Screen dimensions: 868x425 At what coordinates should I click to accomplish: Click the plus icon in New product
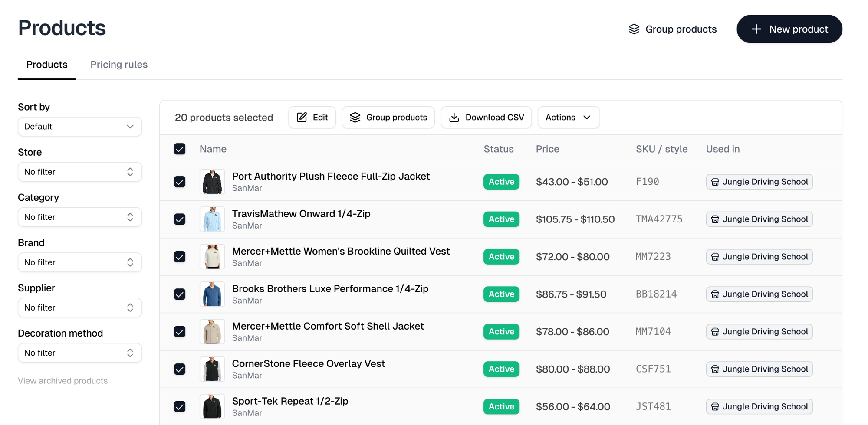coord(756,29)
